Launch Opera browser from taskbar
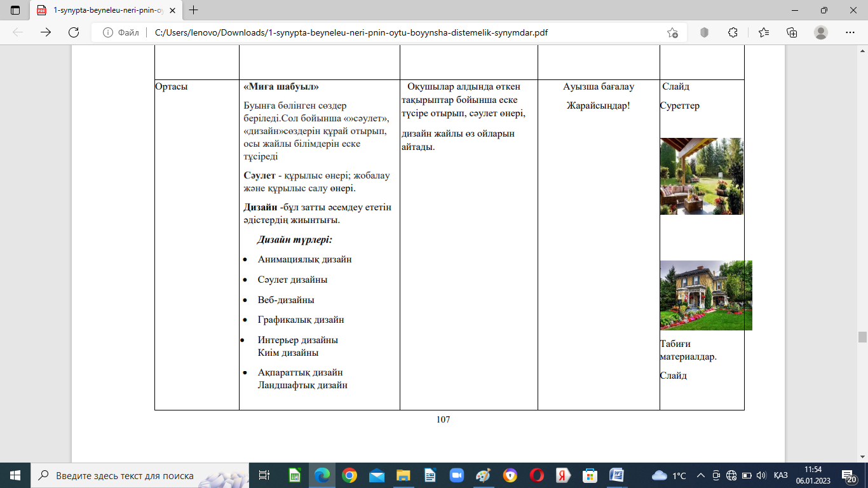The width and height of the screenshot is (868, 488). (x=536, y=475)
